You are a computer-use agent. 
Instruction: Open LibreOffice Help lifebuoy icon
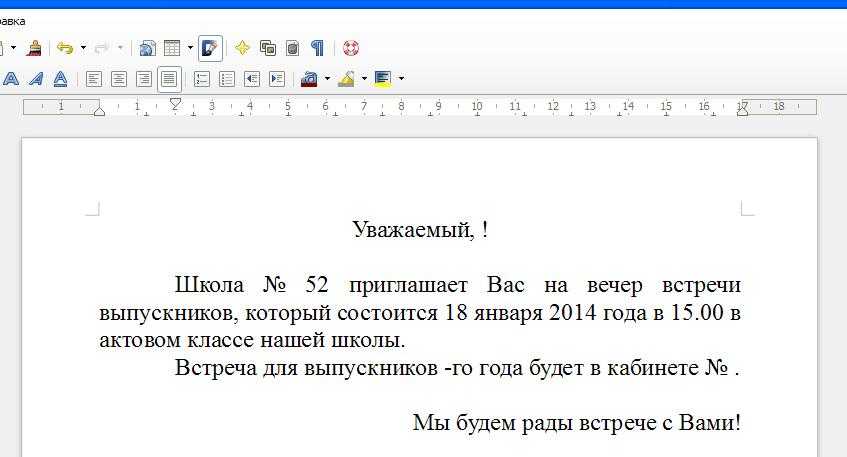(x=350, y=47)
